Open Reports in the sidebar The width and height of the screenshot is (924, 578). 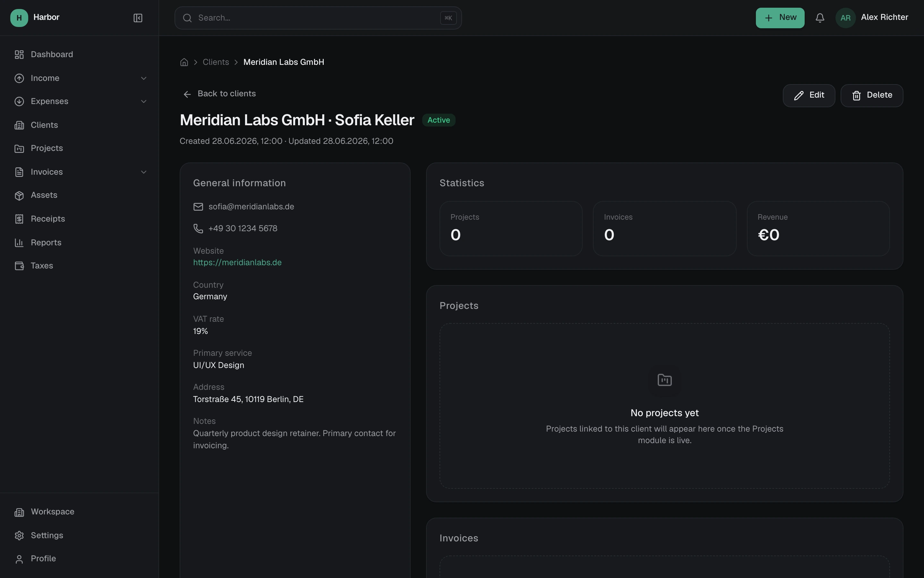pyautogui.click(x=79, y=243)
